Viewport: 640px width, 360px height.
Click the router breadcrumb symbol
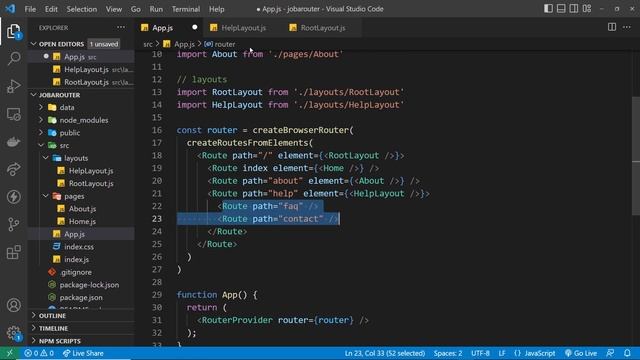pyautogui.click(x=220, y=44)
